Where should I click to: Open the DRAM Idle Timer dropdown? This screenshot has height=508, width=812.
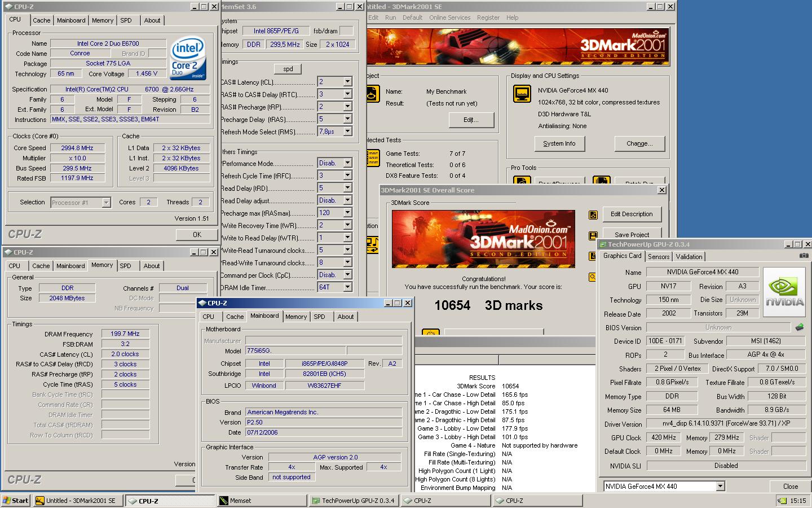pyautogui.click(x=347, y=287)
